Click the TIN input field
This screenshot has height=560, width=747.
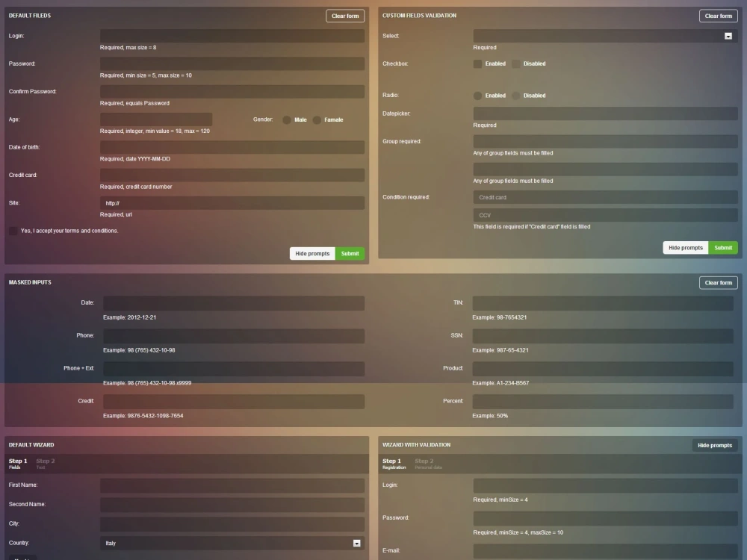tap(603, 303)
